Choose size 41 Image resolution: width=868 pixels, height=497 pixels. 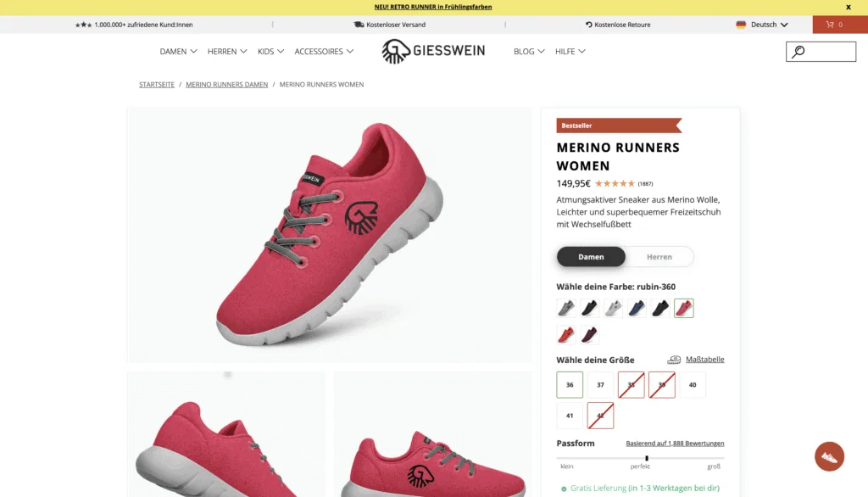570,416
